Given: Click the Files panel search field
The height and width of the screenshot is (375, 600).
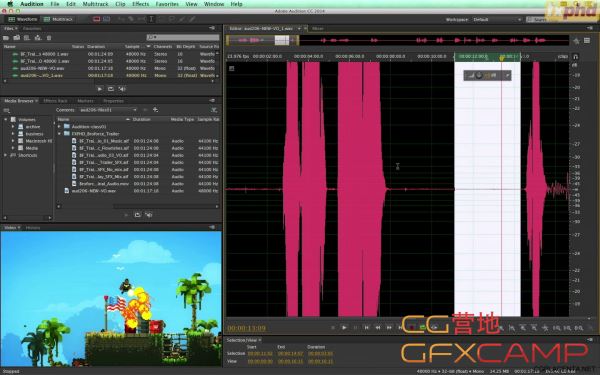Looking at the screenshot, I should tap(183, 37).
